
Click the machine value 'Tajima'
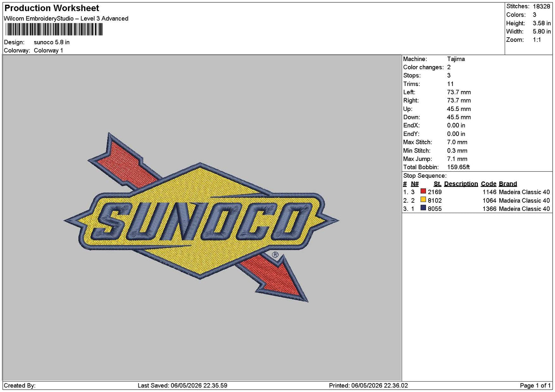(456, 59)
